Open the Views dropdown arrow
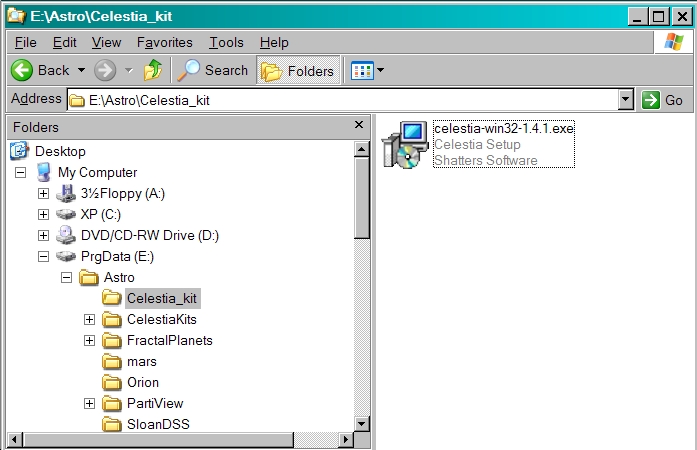The image size is (697, 450). (381, 70)
